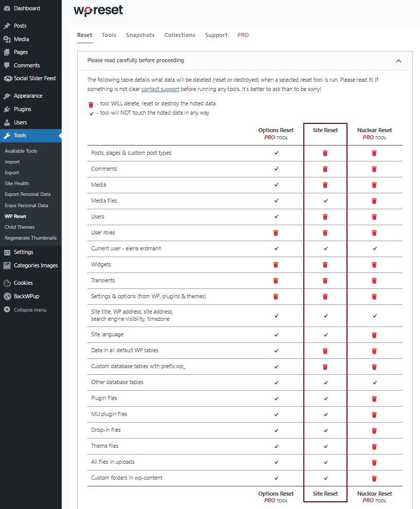The width and height of the screenshot is (420, 509).
Task: Open the BackWPup plugin icon
Action: 7,297
